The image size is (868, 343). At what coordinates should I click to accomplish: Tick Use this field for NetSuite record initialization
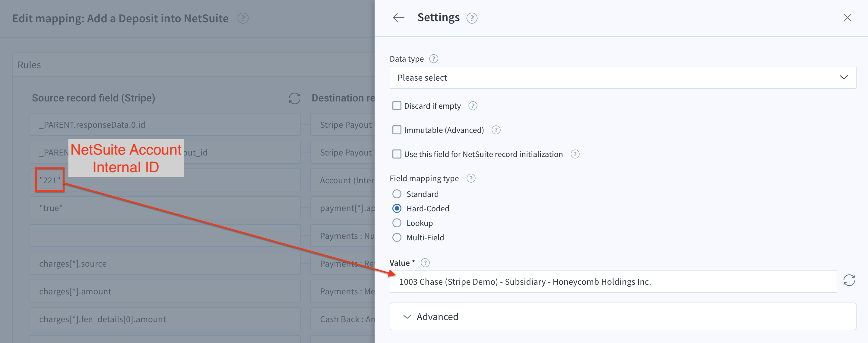coord(397,154)
